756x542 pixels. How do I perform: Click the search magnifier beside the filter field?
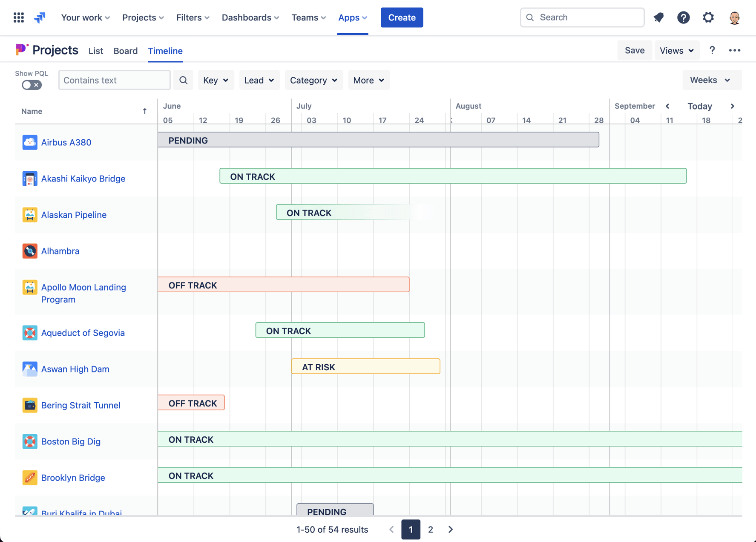tap(183, 80)
